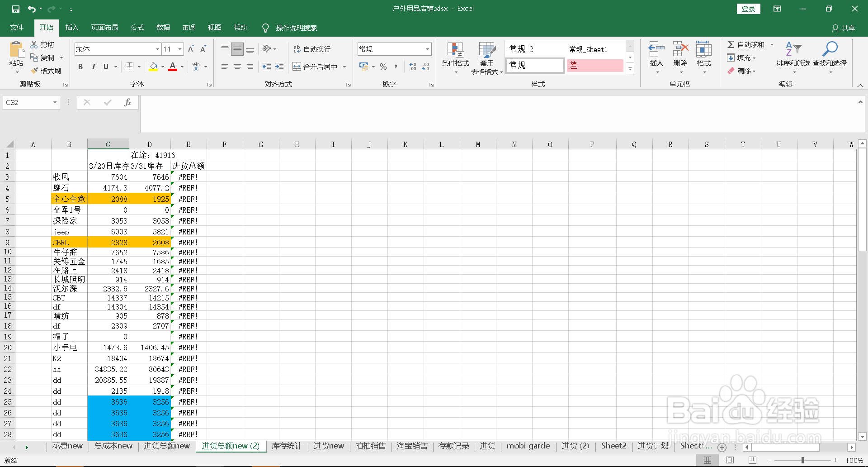The height and width of the screenshot is (467, 868).
Task: Click the zoom slider handle
Action: point(803,460)
